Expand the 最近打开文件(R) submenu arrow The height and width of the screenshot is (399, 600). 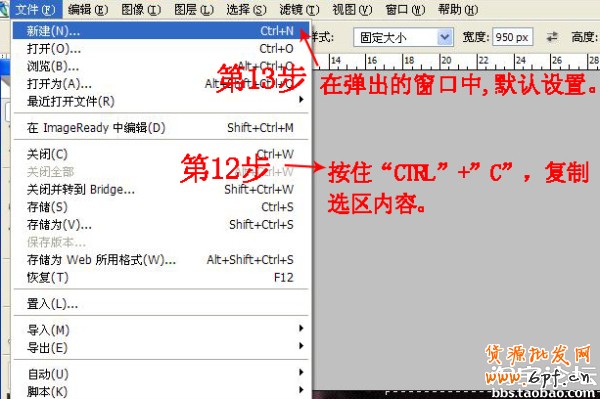301,100
